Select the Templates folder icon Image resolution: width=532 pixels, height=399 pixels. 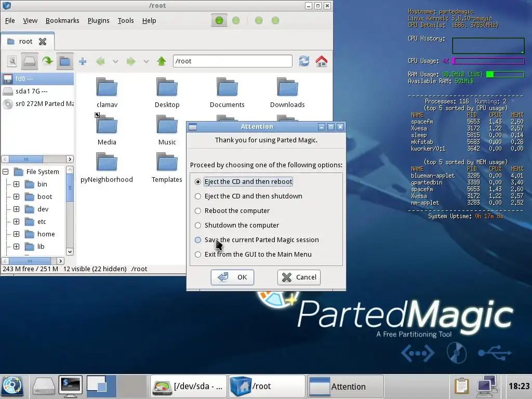coord(167,162)
